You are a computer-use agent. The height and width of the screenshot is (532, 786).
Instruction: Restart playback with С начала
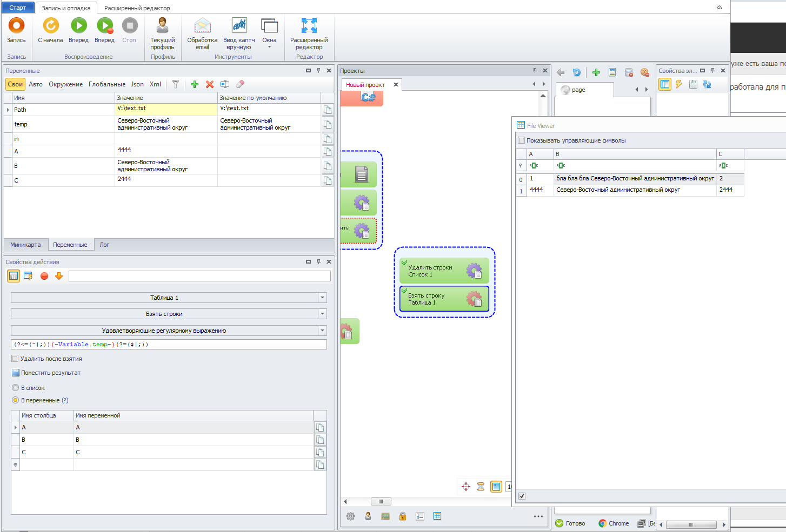click(50, 30)
